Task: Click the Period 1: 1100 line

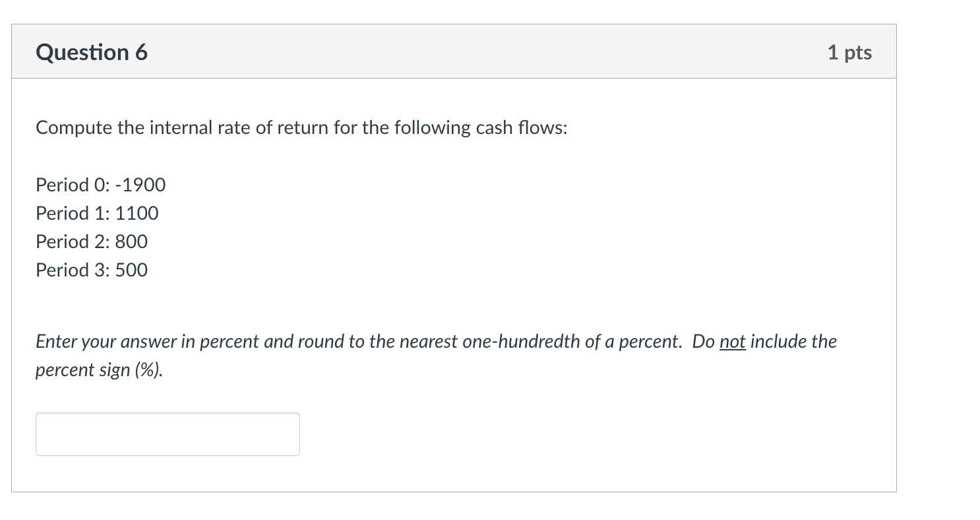Action: pyautogui.click(x=96, y=213)
